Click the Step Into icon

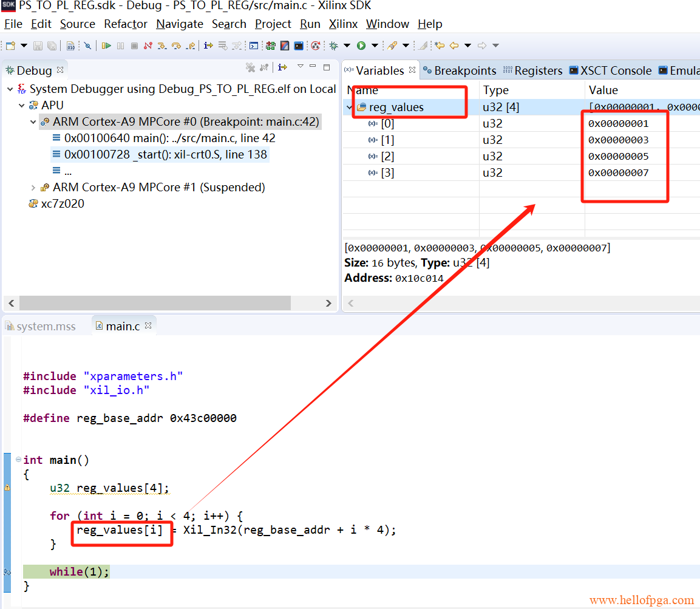click(162, 46)
